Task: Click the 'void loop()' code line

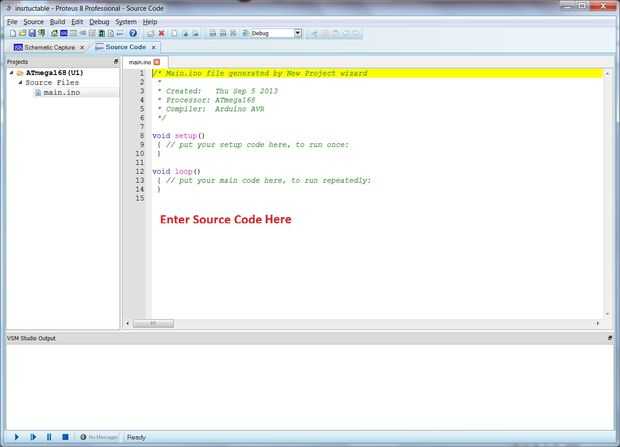Action: [176, 172]
